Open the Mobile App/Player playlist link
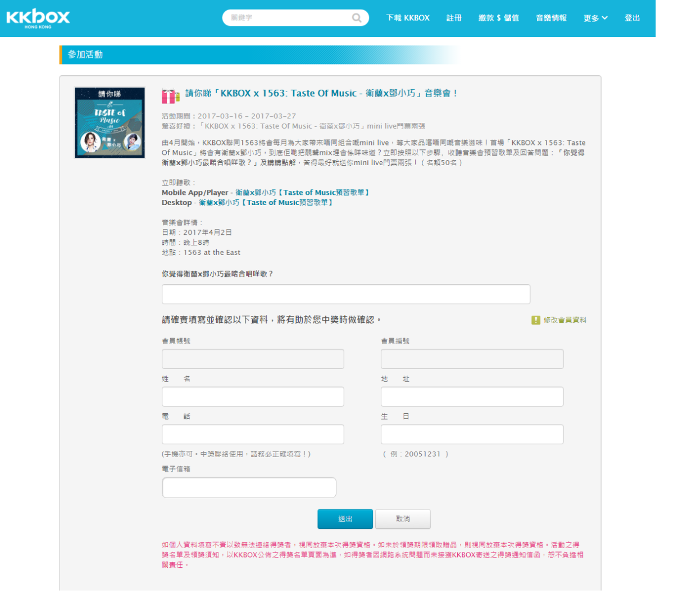The width and height of the screenshot is (674, 616). tap(302, 193)
